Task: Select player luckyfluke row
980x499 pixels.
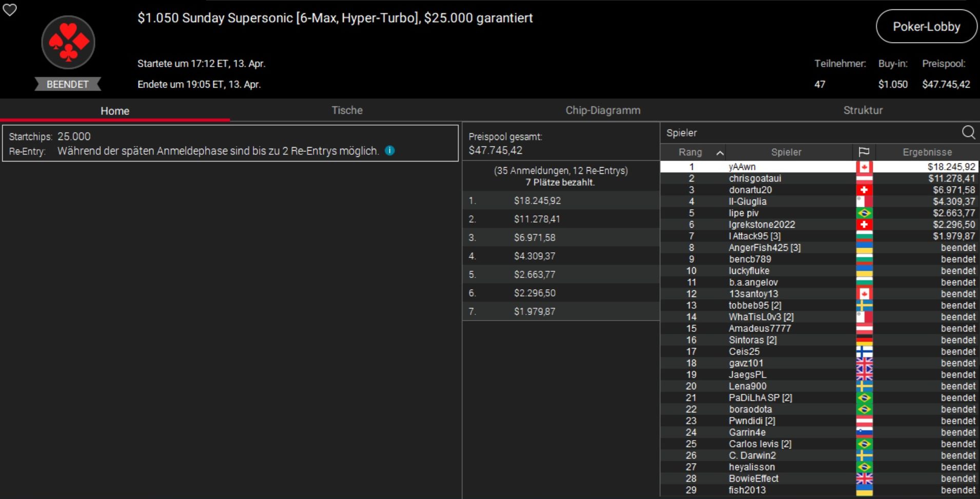Action: click(x=819, y=271)
